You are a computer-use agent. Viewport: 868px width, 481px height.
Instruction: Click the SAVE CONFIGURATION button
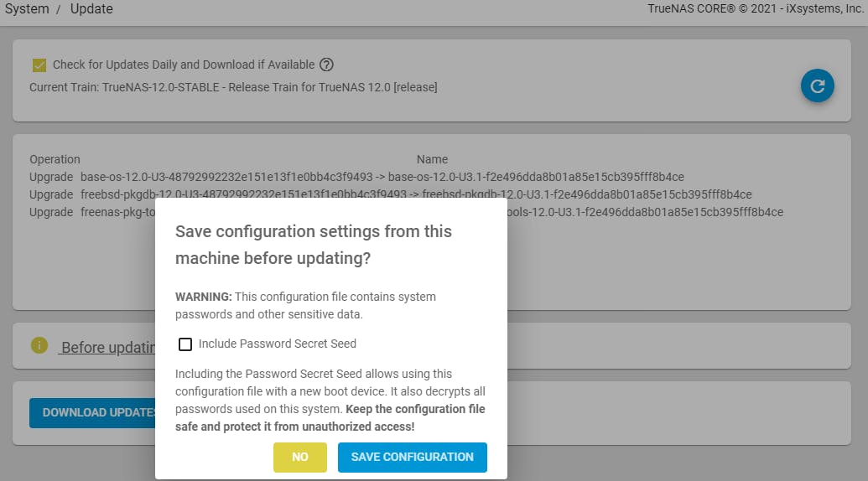412,457
